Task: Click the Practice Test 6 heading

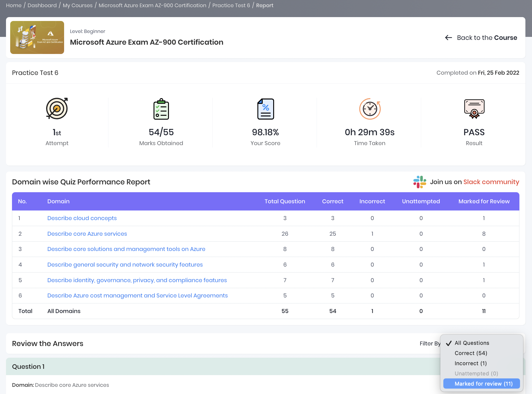Action: point(35,73)
